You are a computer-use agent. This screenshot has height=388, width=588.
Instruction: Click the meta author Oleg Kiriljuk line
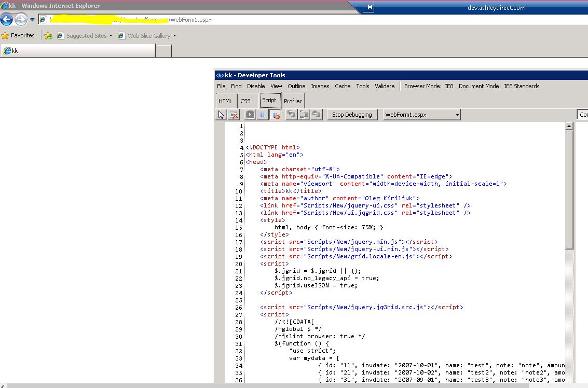(x=340, y=198)
